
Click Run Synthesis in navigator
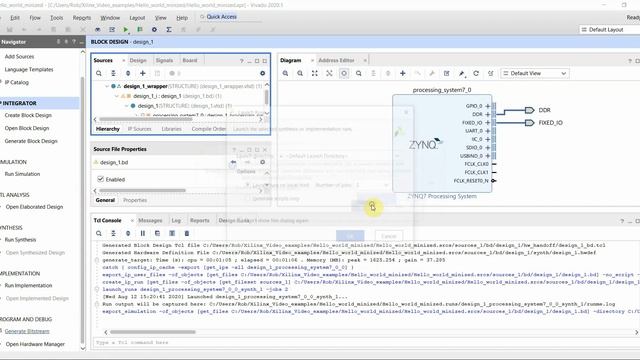coord(20,240)
